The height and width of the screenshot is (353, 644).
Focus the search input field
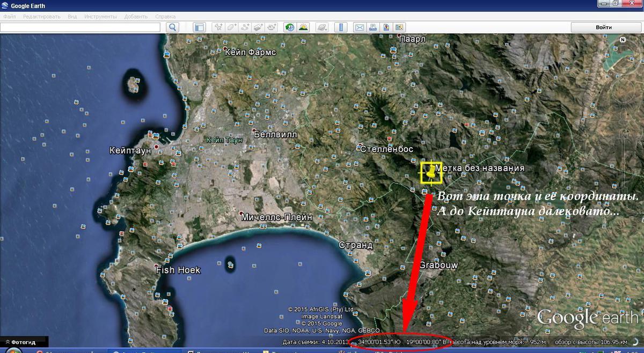coord(80,27)
